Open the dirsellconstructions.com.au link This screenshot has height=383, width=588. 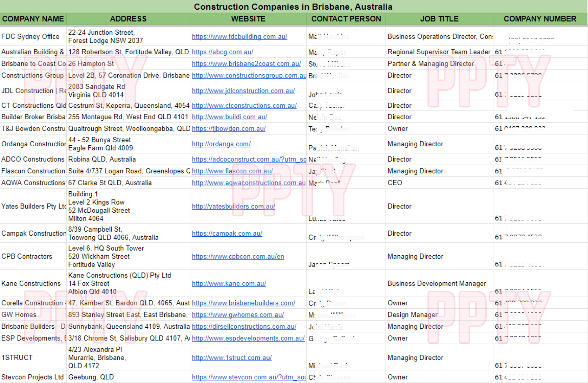pyautogui.click(x=244, y=327)
